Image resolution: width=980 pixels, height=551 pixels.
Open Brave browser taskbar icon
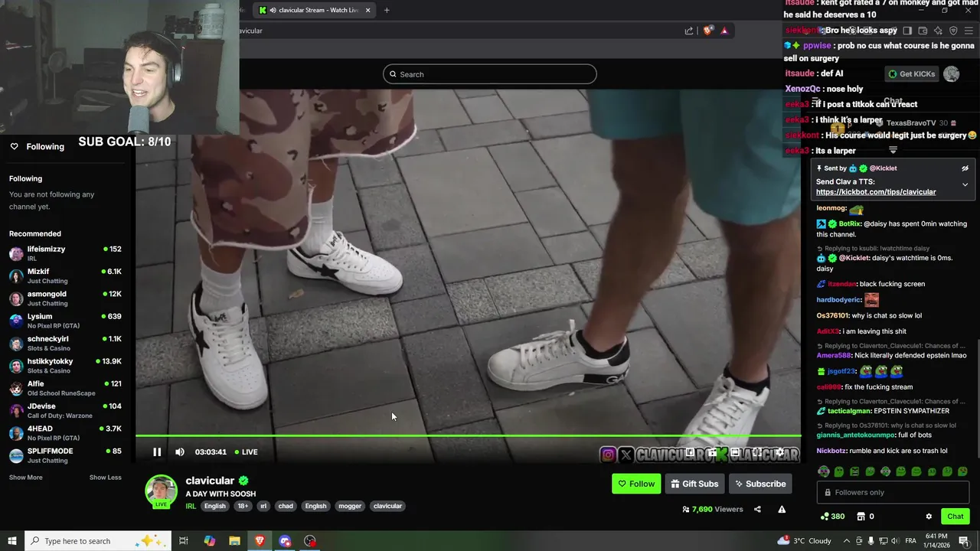pyautogui.click(x=260, y=541)
